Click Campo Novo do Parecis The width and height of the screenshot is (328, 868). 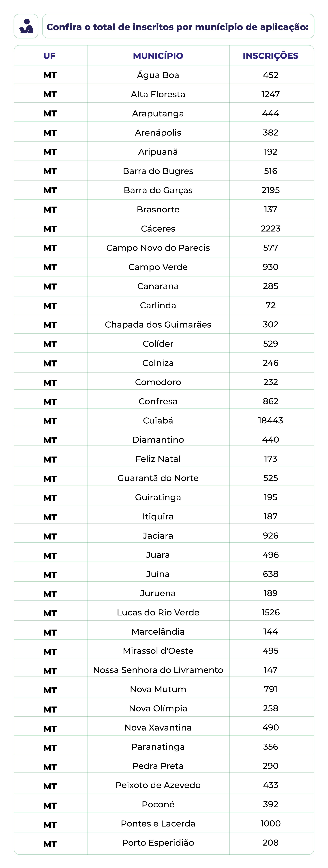click(158, 248)
